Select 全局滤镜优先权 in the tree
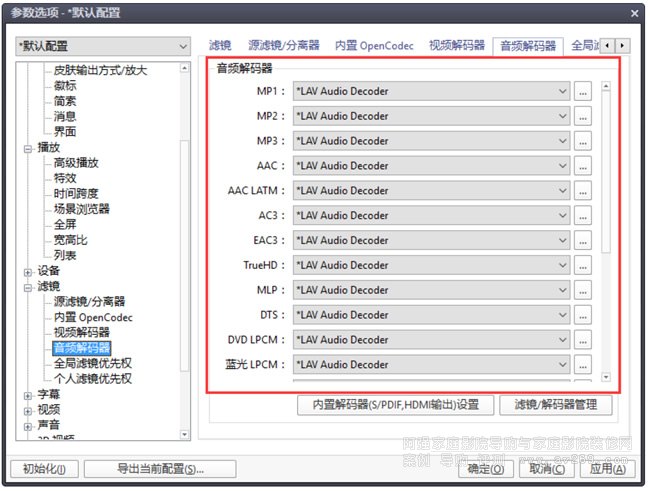Screen dimensions: 650x491 coord(92,363)
